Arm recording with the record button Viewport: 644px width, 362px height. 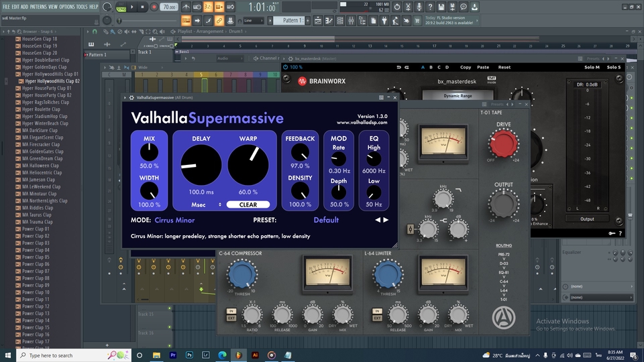click(154, 7)
